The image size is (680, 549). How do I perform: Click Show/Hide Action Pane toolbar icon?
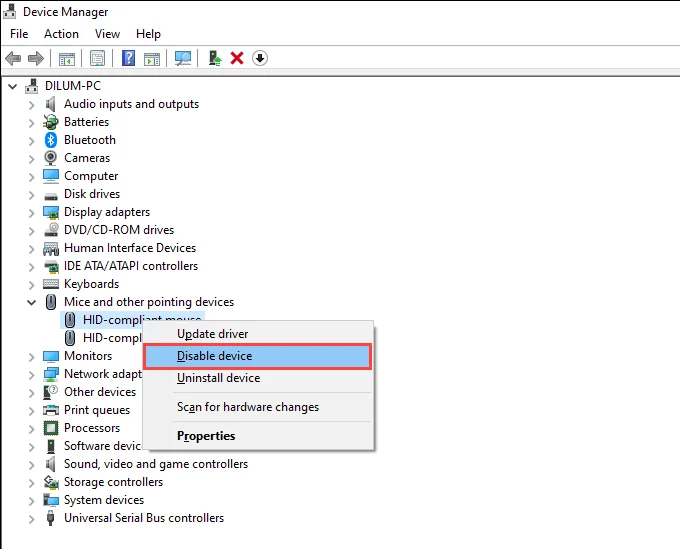(152, 58)
